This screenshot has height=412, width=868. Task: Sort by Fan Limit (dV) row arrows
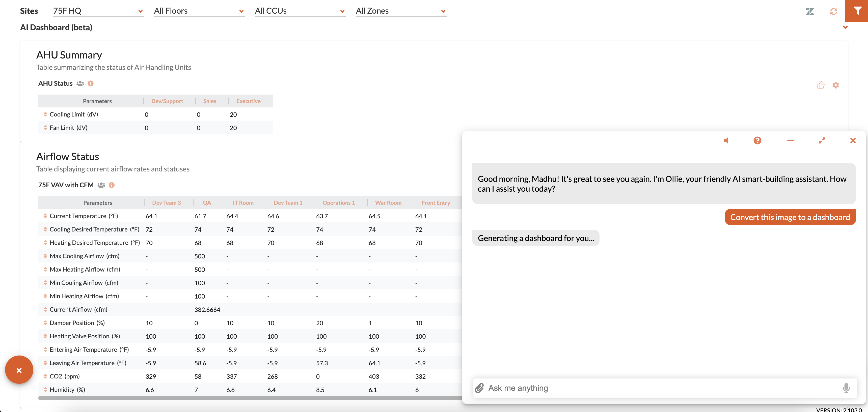[x=45, y=128]
